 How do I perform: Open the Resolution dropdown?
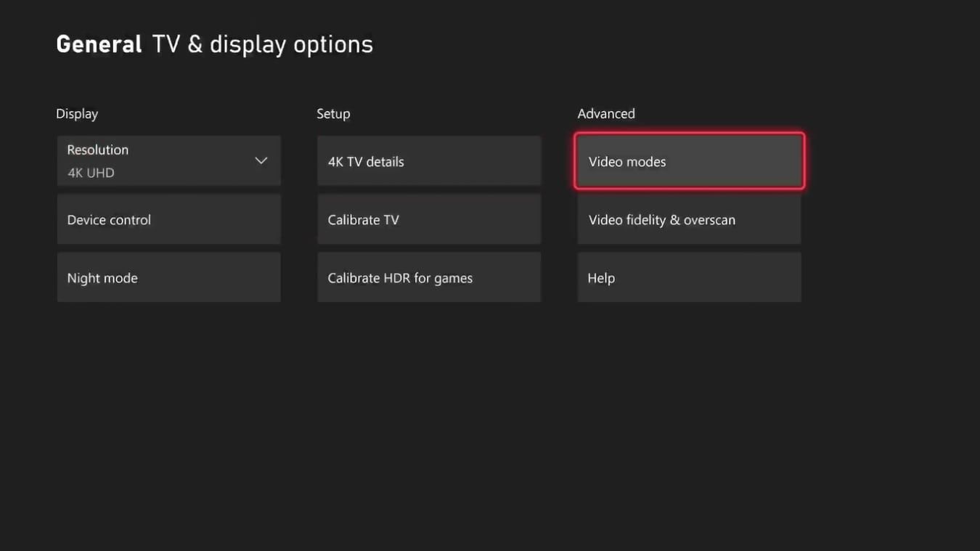168,160
